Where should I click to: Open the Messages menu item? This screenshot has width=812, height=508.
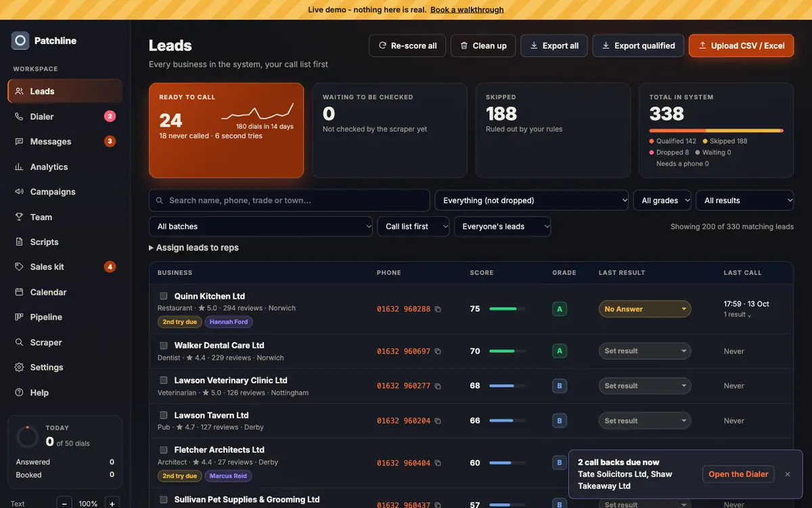[65, 142]
